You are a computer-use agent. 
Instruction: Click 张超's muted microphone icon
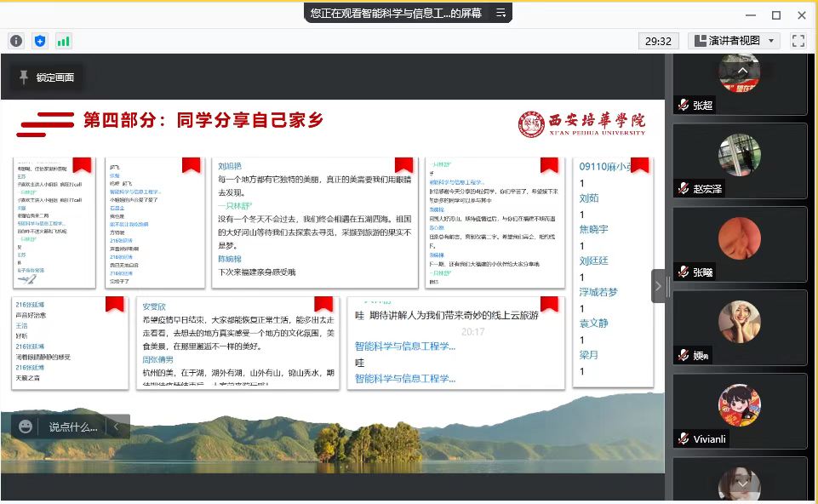(x=683, y=106)
